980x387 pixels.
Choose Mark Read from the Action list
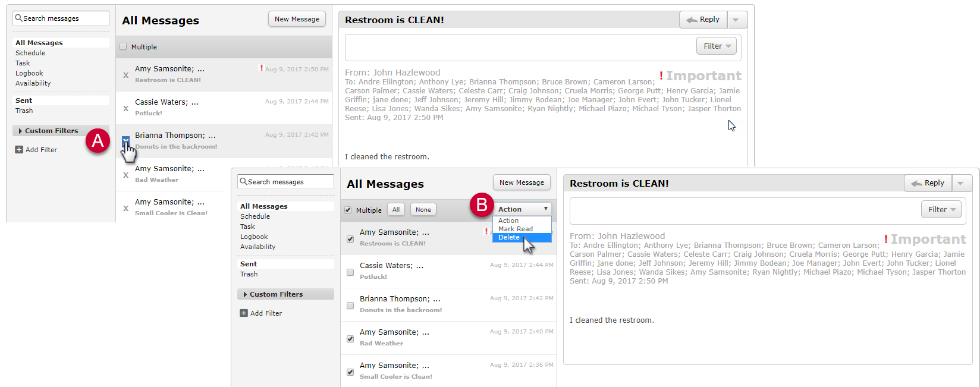(515, 229)
